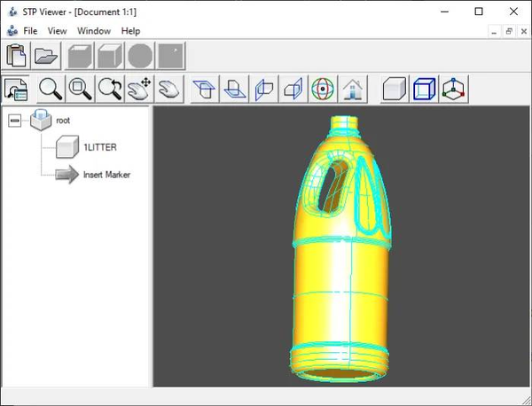
Task: Set the front view plane icon
Action: 263,90
